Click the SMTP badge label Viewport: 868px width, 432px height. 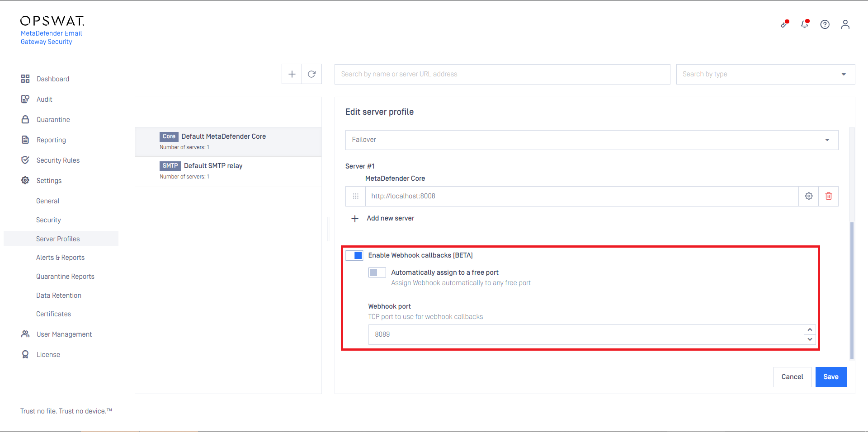pyautogui.click(x=170, y=166)
